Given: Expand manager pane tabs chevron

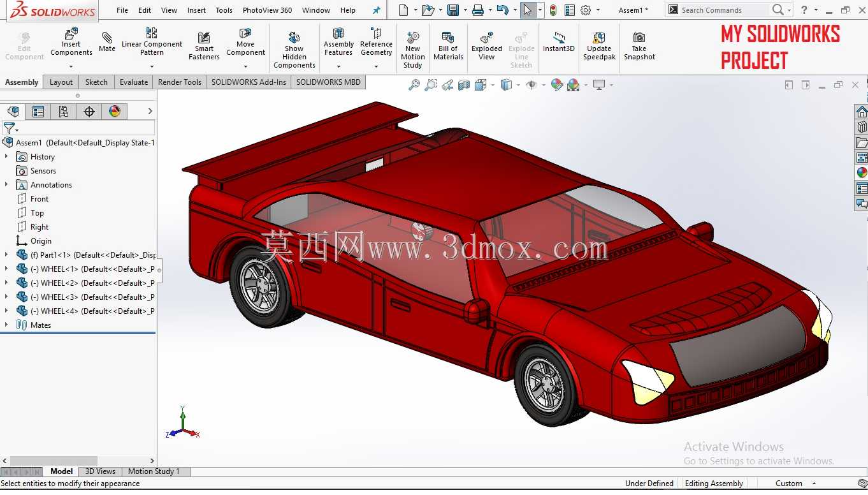Looking at the screenshot, I should tap(150, 111).
